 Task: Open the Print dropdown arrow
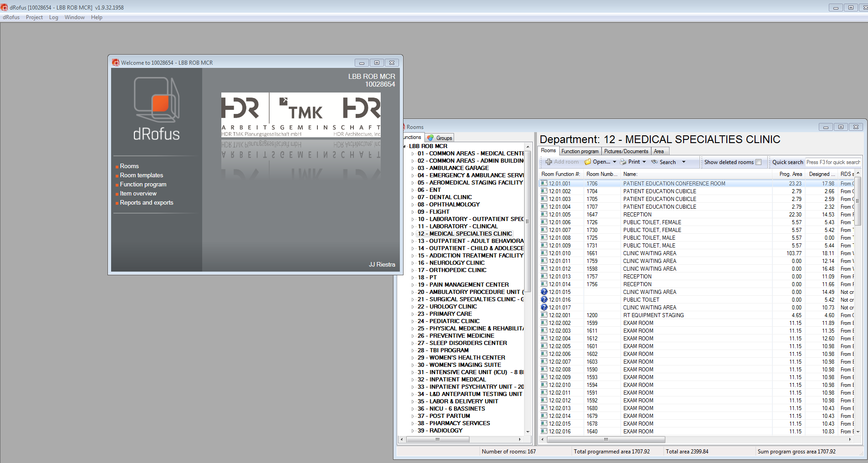click(x=644, y=162)
